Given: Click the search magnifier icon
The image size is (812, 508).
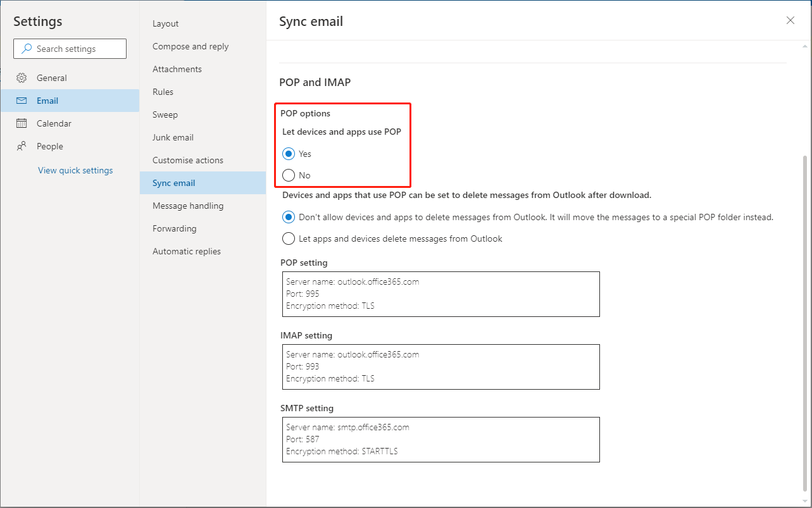Looking at the screenshot, I should [27, 49].
